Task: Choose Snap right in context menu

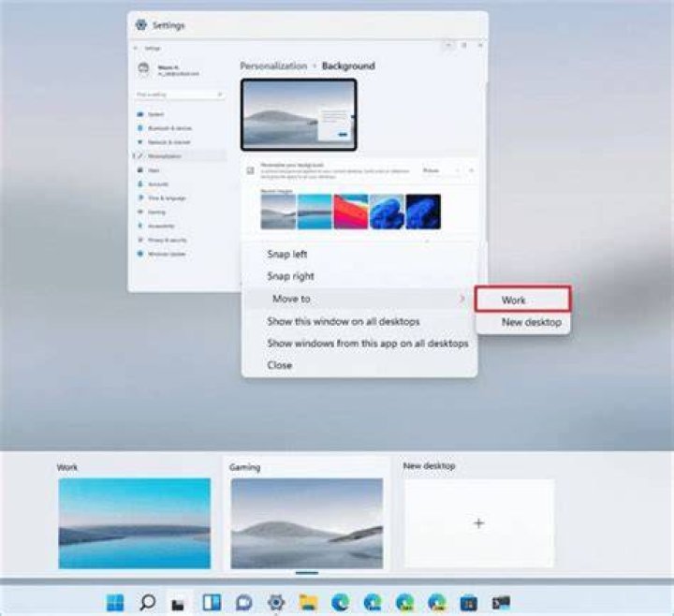Action: (x=290, y=276)
